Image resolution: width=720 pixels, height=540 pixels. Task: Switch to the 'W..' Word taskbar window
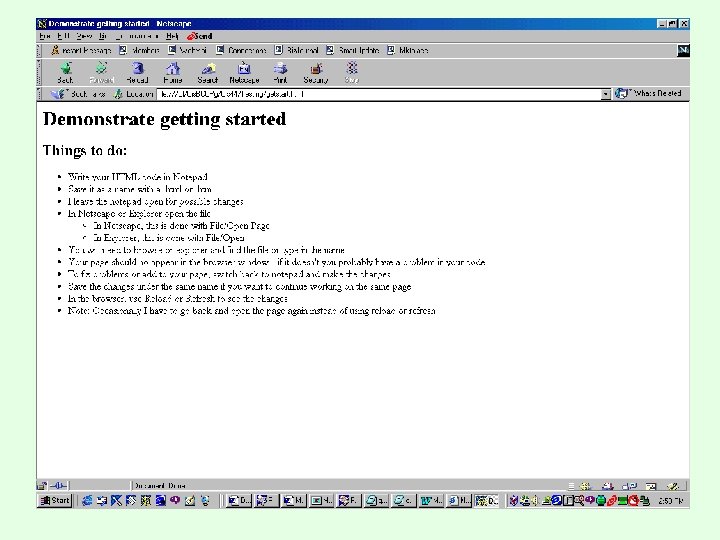(431, 501)
